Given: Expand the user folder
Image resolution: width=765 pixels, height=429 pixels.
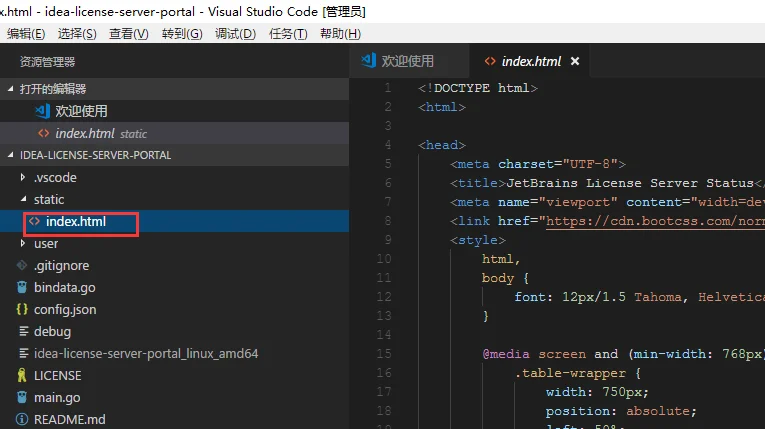Looking at the screenshot, I should pyautogui.click(x=23, y=244).
